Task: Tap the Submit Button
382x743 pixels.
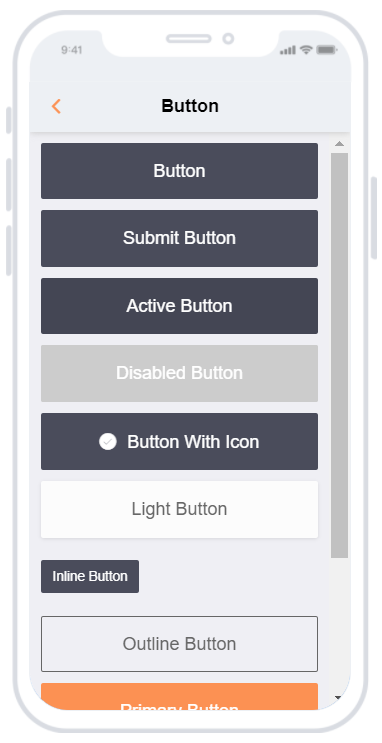Action: (x=179, y=238)
